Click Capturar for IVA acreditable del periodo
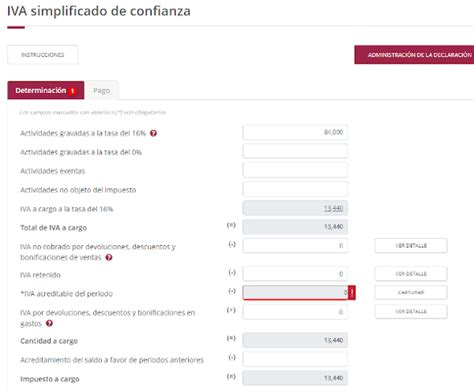 click(x=411, y=292)
